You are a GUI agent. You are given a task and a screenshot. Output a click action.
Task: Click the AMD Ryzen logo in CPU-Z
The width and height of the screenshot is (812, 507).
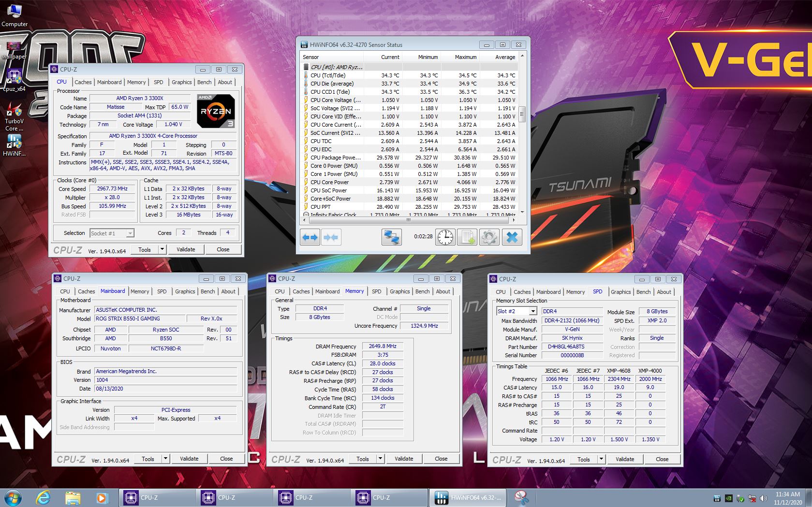tap(216, 111)
